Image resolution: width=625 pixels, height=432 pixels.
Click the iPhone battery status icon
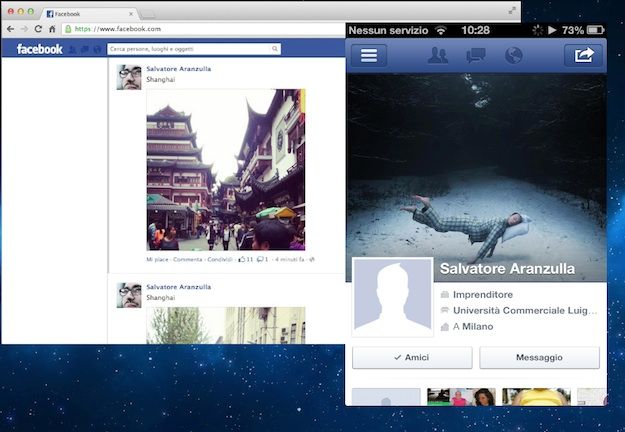coord(596,30)
